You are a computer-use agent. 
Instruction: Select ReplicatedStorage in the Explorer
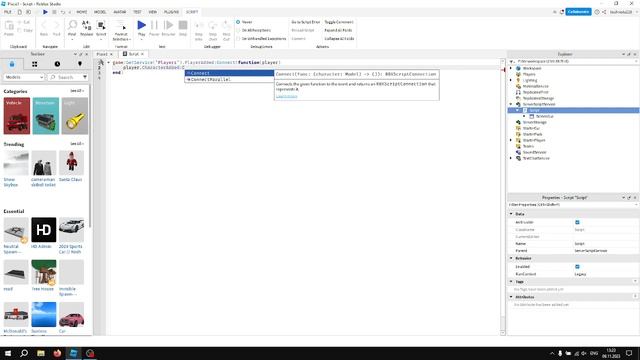point(538,98)
